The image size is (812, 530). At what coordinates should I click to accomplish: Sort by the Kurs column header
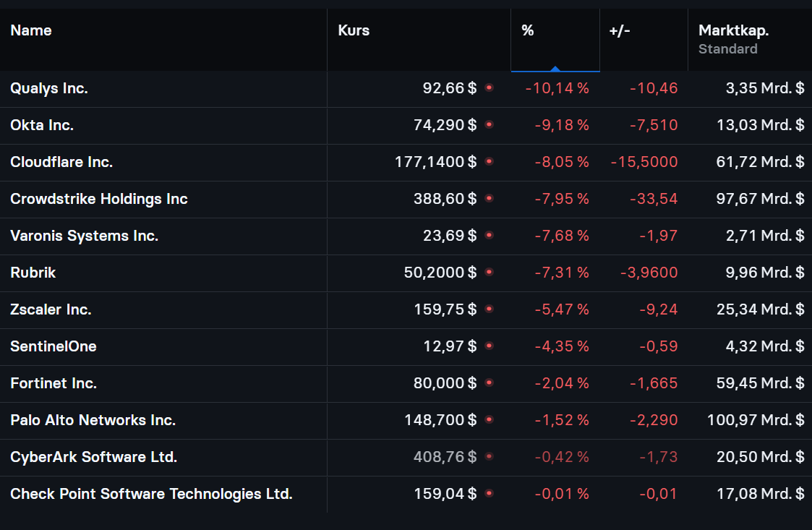(x=354, y=30)
